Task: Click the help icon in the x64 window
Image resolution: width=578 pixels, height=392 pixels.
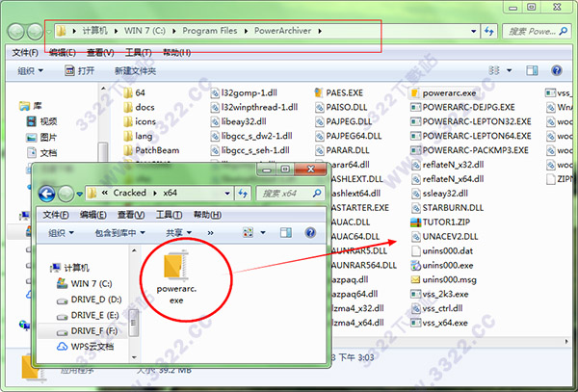Action: [310, 232]
